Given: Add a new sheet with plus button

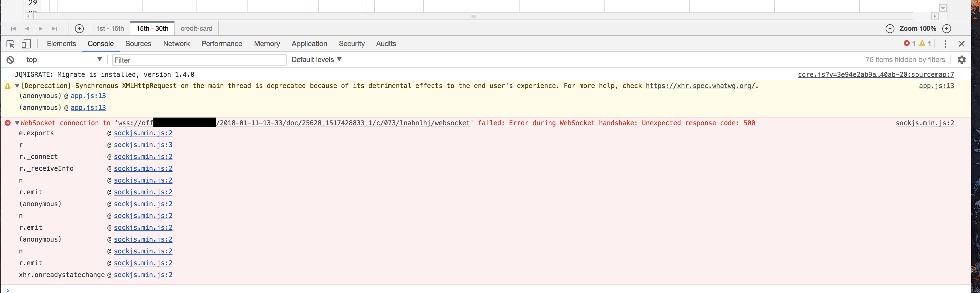Looking at the screenshot, I should (79, 29).
